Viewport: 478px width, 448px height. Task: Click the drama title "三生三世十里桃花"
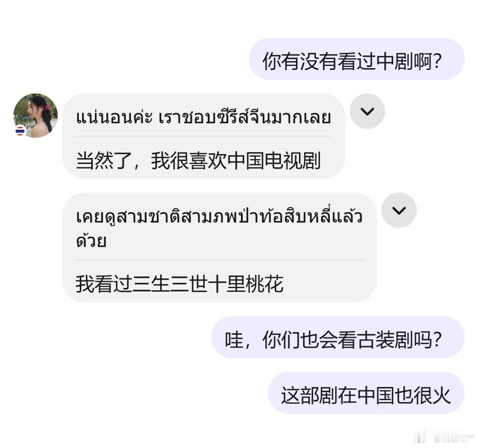coord(208,284)
